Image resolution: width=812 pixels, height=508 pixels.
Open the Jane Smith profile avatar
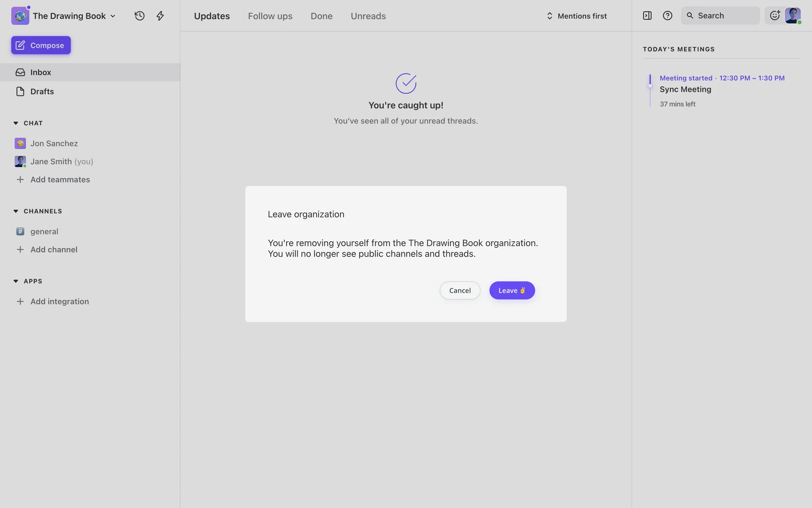[793, 16]
